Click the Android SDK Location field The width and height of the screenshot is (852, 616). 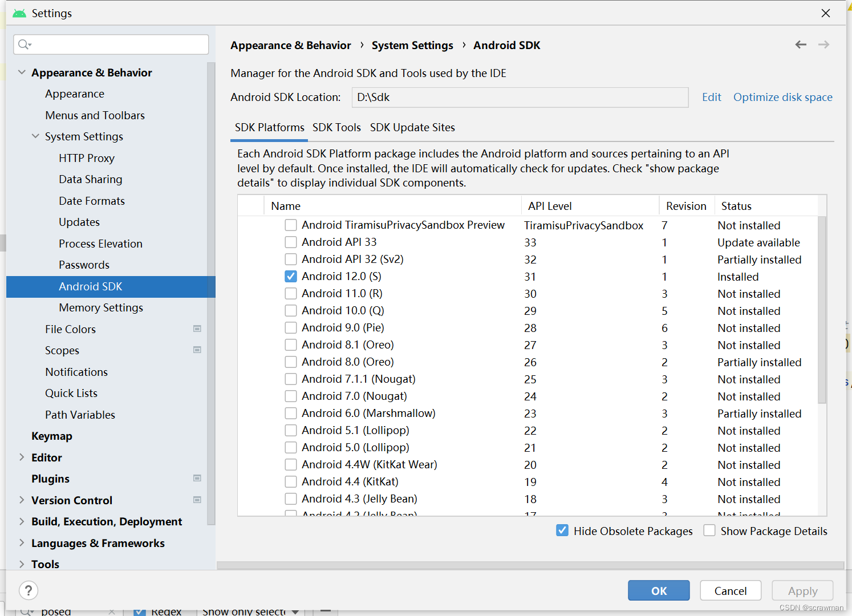pyautogui.click(x=520, y=97)
